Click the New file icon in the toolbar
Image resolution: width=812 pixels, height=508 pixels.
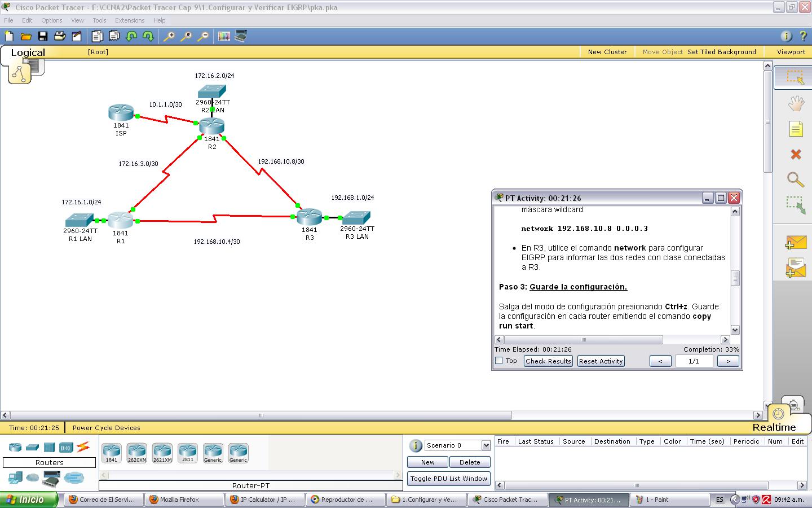[x=9, y=36]
